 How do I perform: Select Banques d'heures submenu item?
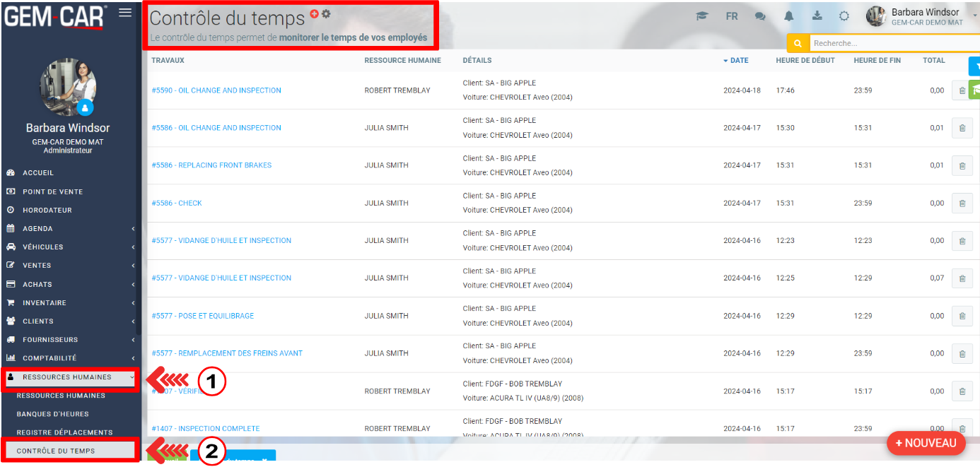tap(52, 414)
